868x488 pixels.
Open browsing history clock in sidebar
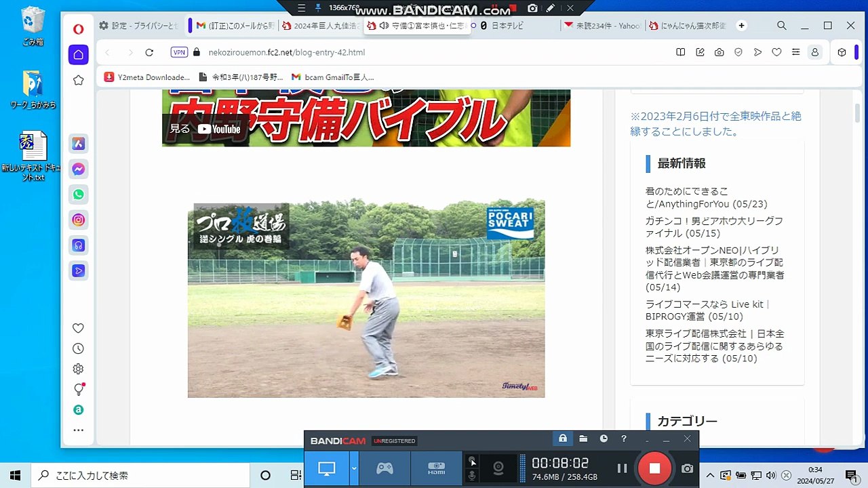tap(78, 348)
